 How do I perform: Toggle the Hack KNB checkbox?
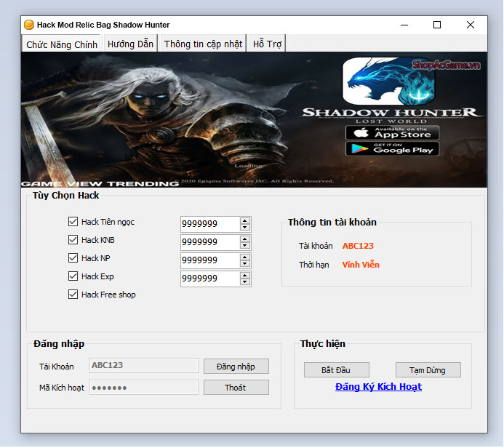(x=73, y=240)
